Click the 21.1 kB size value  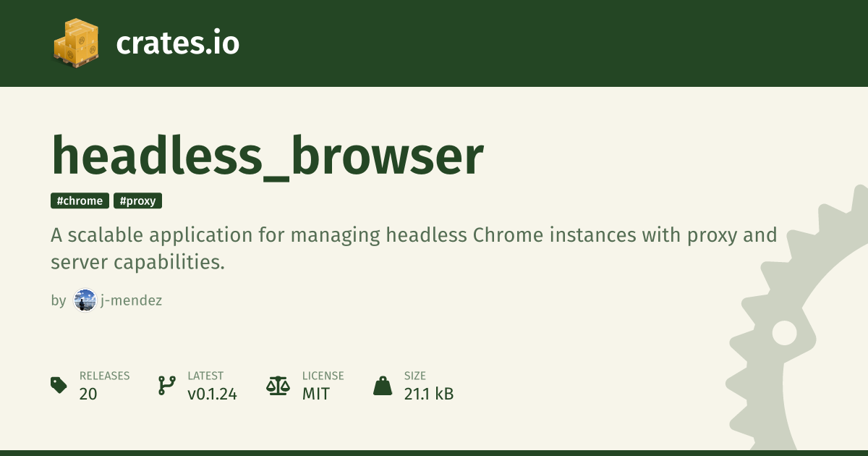point(428,394)
